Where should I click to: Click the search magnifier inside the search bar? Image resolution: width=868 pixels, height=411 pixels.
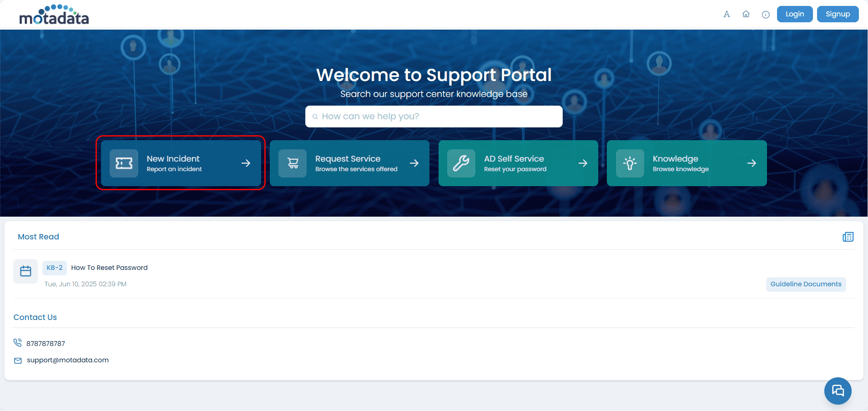pyautogui.click(x=315, y=117)
